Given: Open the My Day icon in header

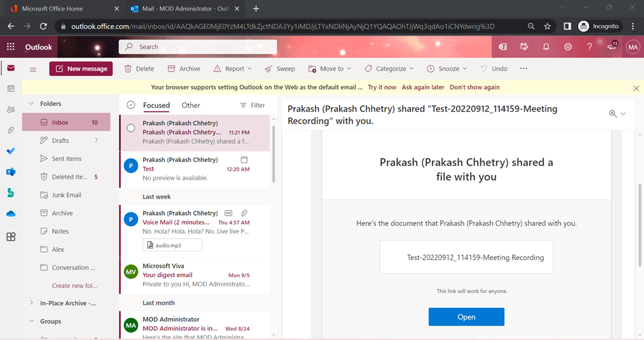Looking at the screenshot, I should click(x=524, y=47).
